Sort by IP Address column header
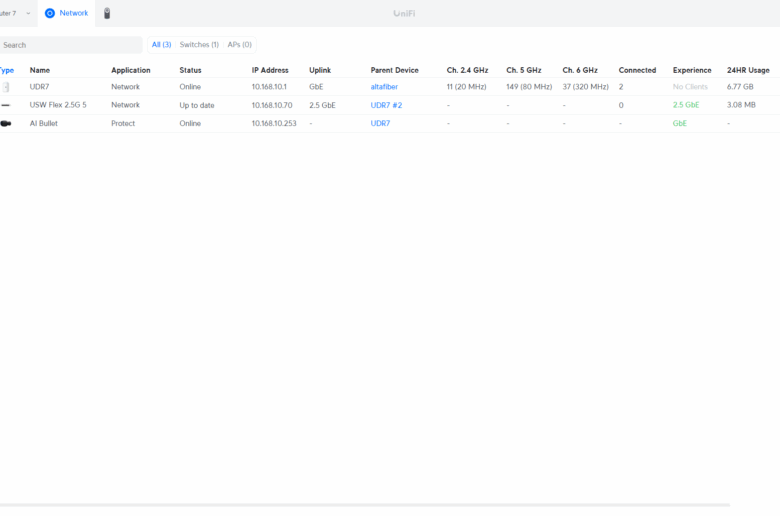780x516 pixels. (x=270, y=70)
